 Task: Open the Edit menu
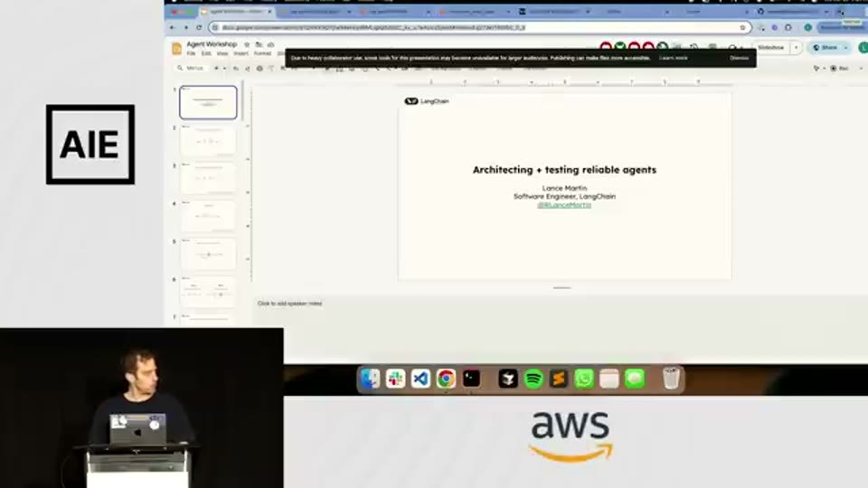(206, 53)
